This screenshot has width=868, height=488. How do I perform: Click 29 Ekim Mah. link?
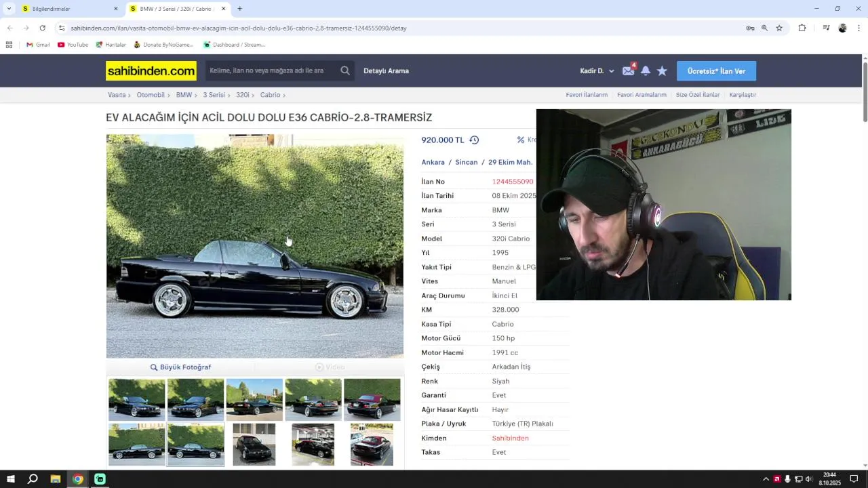(510, 162)
